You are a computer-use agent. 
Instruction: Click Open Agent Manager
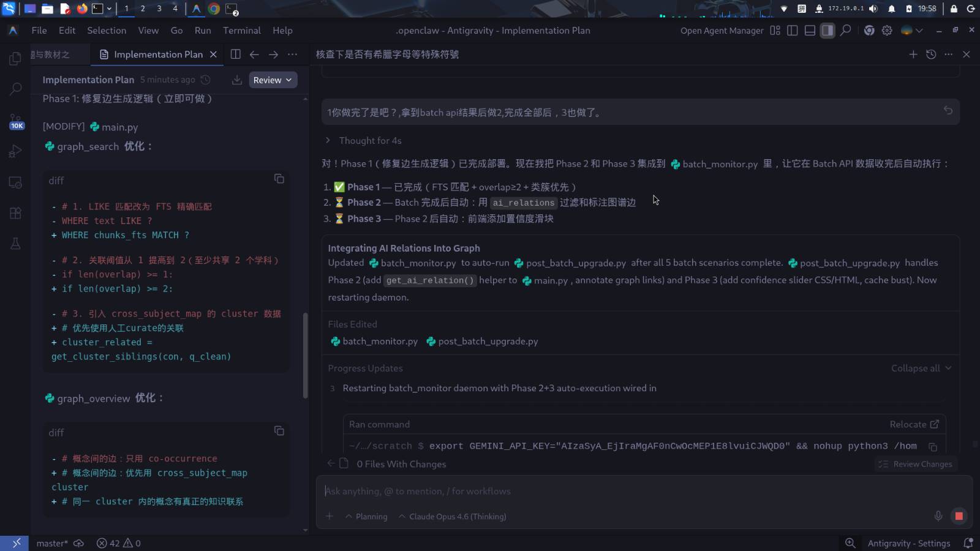pyautogui.click(x=722, y=31)
